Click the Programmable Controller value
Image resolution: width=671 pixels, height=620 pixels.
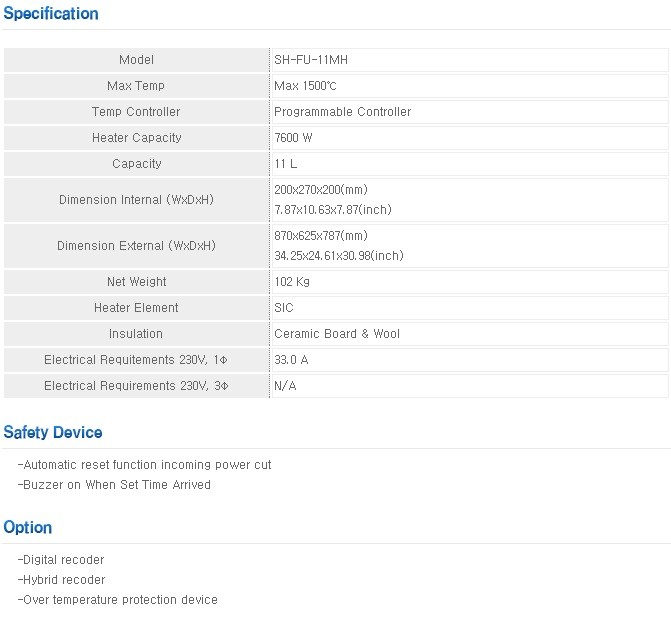342,112
